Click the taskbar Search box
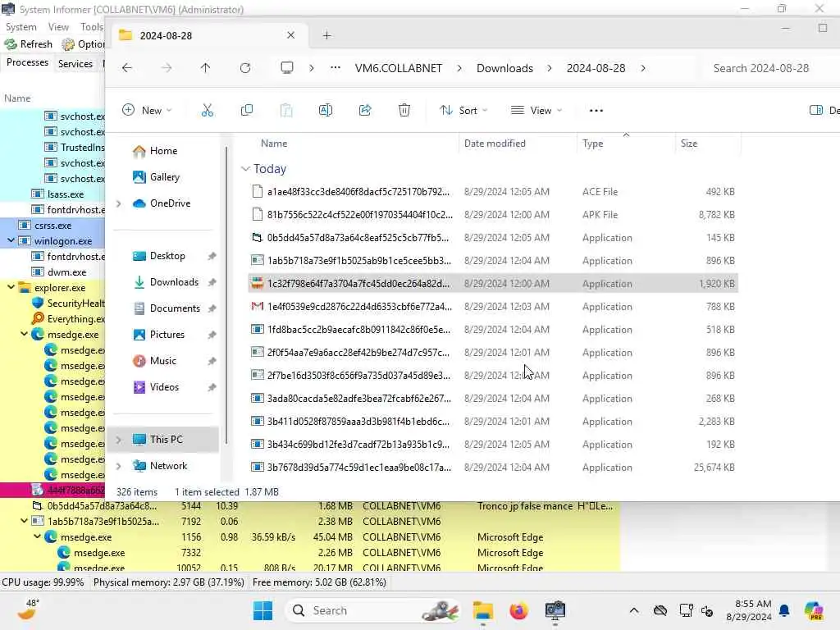Viewport: 840px width, 630px height. pos(373,610)
